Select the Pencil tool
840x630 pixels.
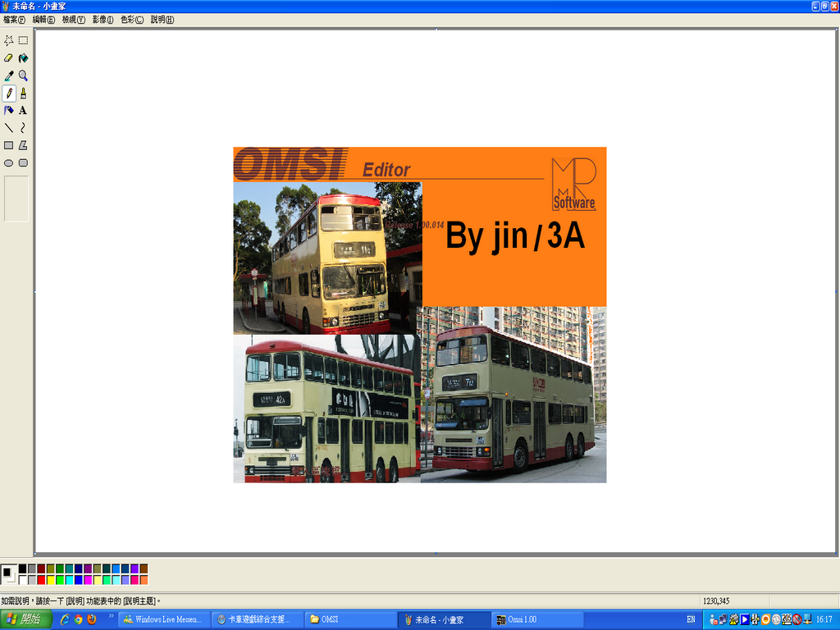8,94
